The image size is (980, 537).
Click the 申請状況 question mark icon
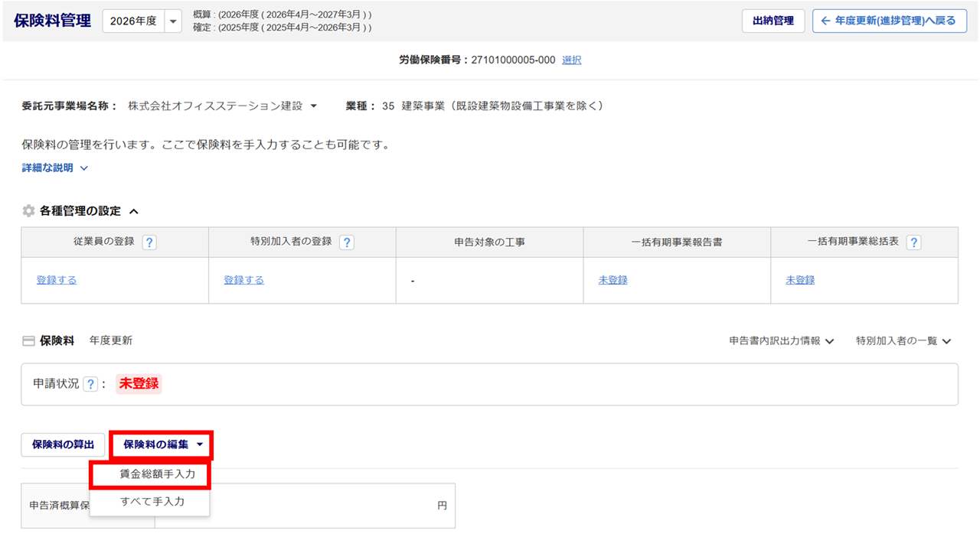(x=90, y=384)
